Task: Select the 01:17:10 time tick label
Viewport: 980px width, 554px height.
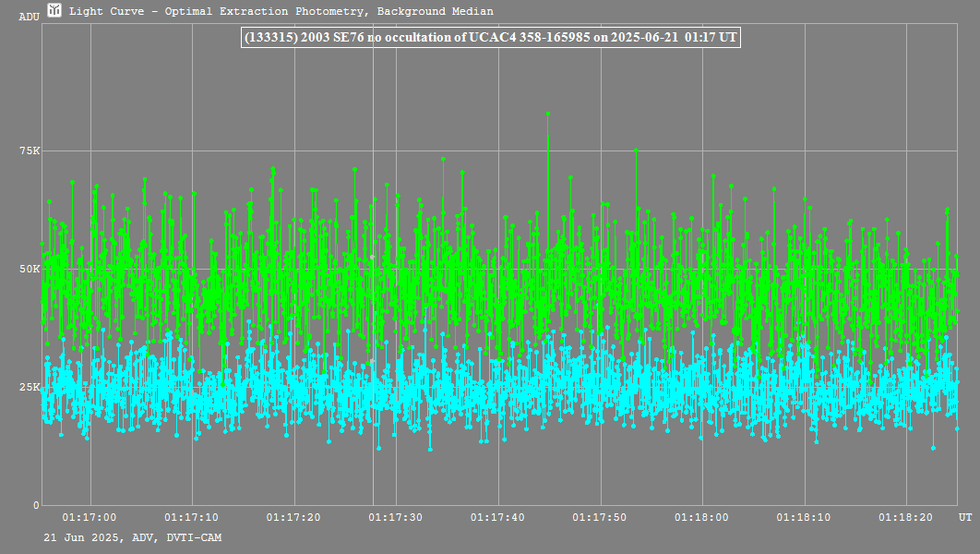Action: 192,518
